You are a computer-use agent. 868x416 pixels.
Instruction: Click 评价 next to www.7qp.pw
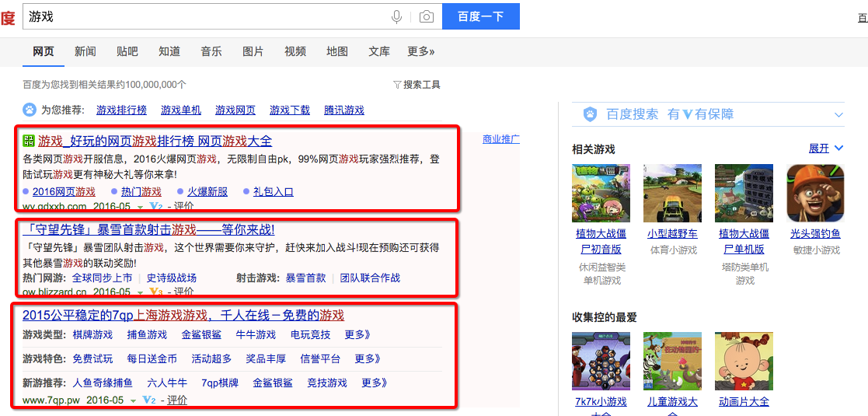coord(177,400)
